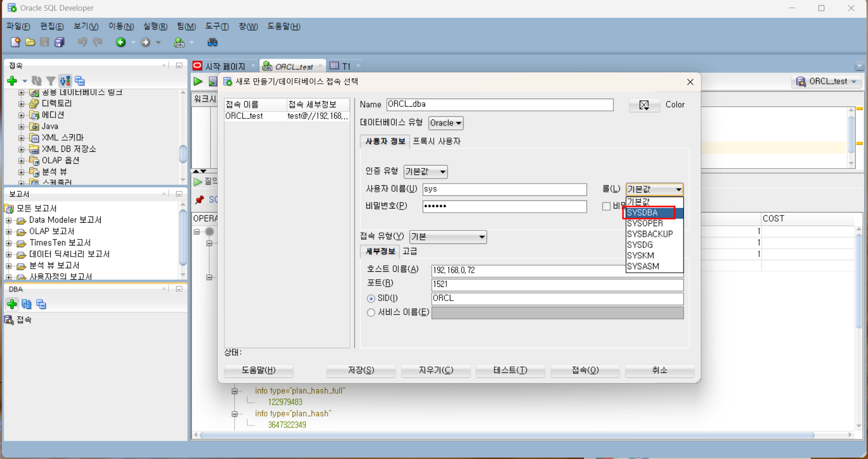Select the ORCL_test row in connection list
The width and height of the screenshot is (868, 459).
pos(287,116)
